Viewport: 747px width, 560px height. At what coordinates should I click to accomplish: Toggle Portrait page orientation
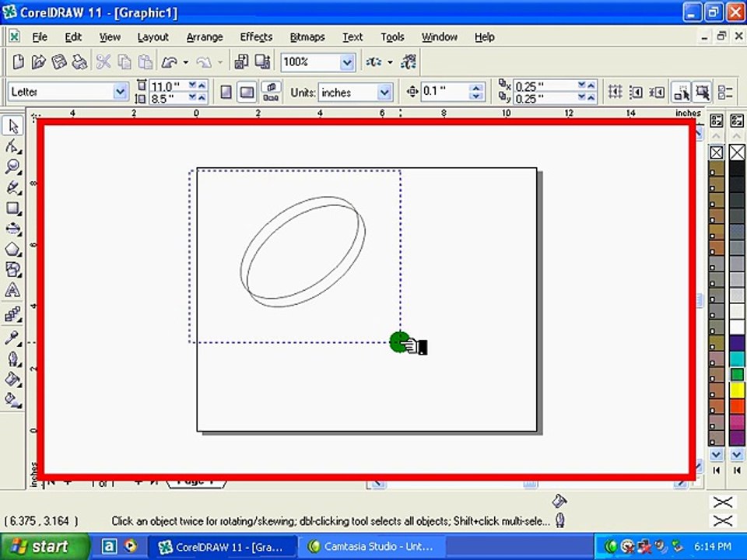[x=226, y=92]
